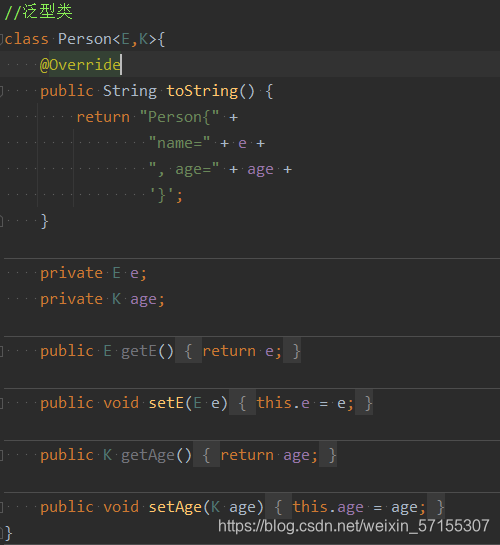Click the 'setAge' method name

(175, 507)
